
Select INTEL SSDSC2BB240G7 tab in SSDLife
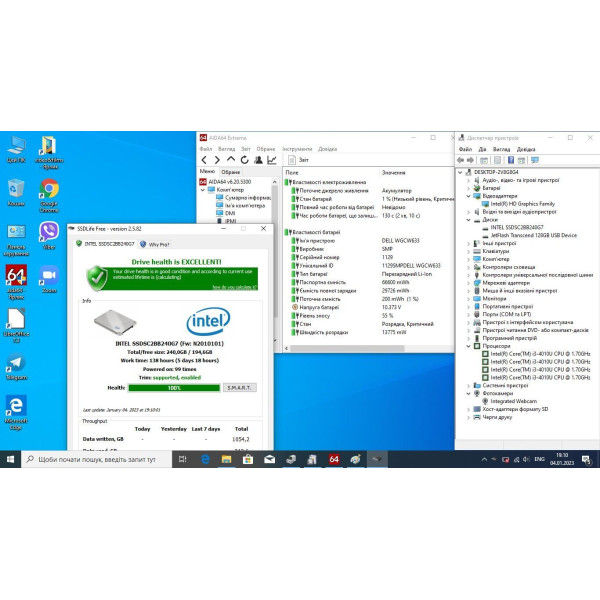coord(106,244)
